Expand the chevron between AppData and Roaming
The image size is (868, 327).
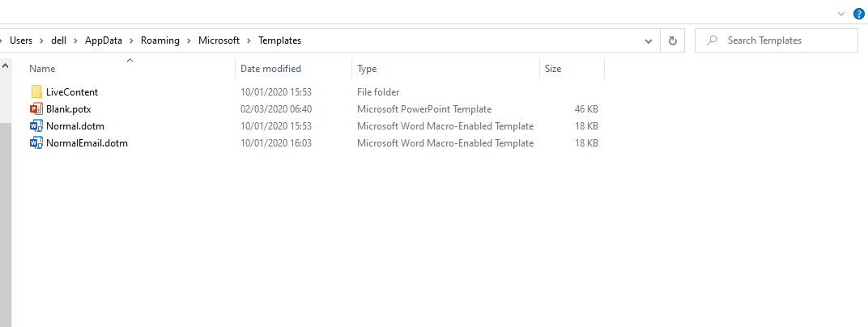132,40
